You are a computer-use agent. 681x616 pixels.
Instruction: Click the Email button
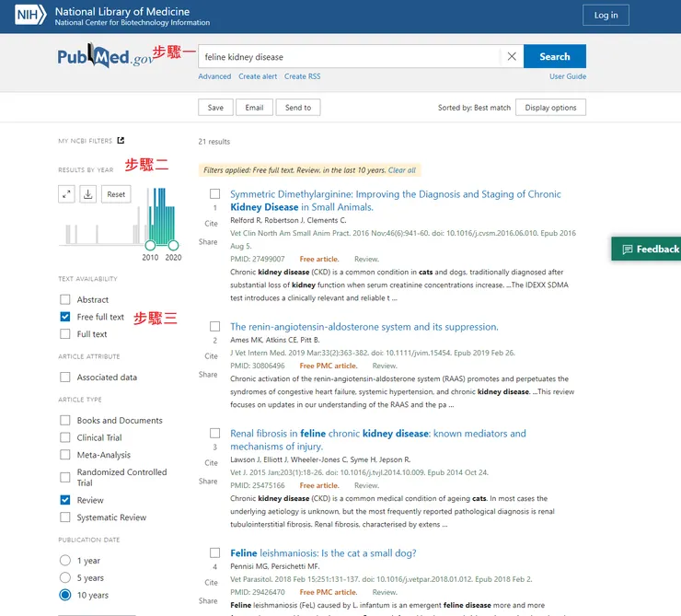254,108
